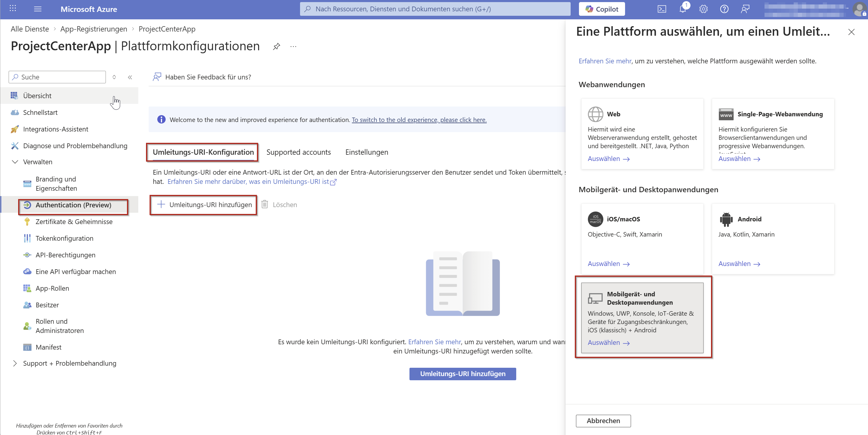868x435 pixels.
Task: Select the Single-Page-Webanwendung platform
Action: point(773,134)
